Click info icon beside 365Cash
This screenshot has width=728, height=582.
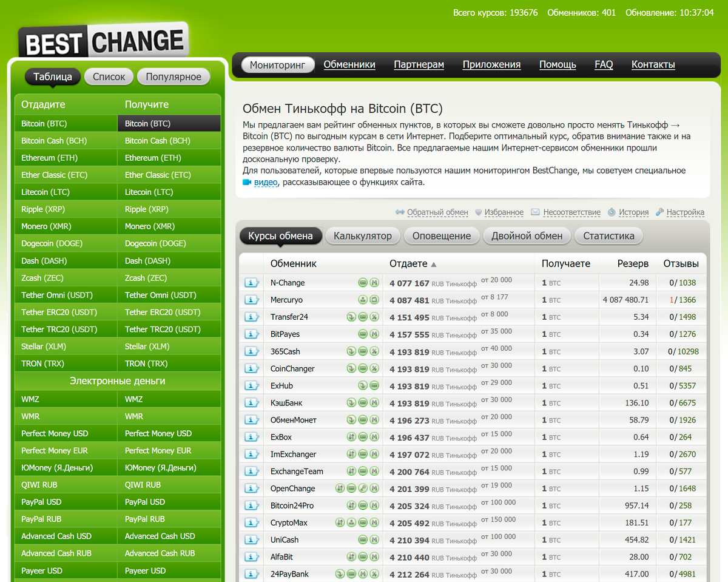coord(251,351)
